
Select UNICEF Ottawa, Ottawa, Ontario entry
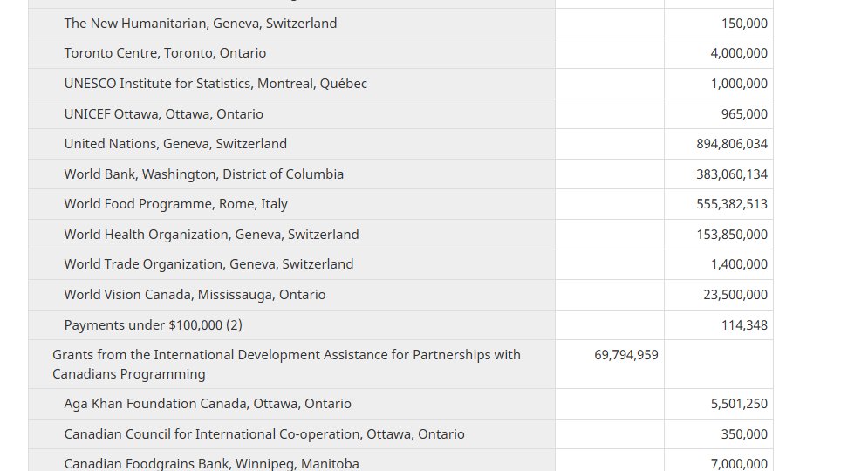(163, 114)
